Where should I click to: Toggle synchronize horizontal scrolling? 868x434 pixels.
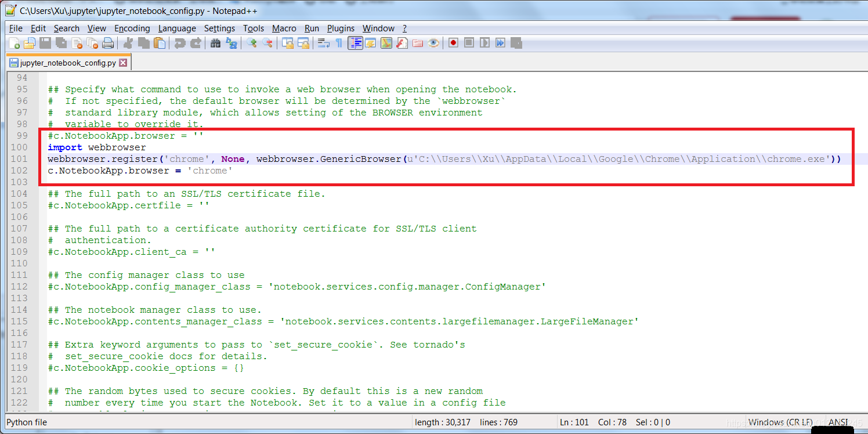[303, 43]
